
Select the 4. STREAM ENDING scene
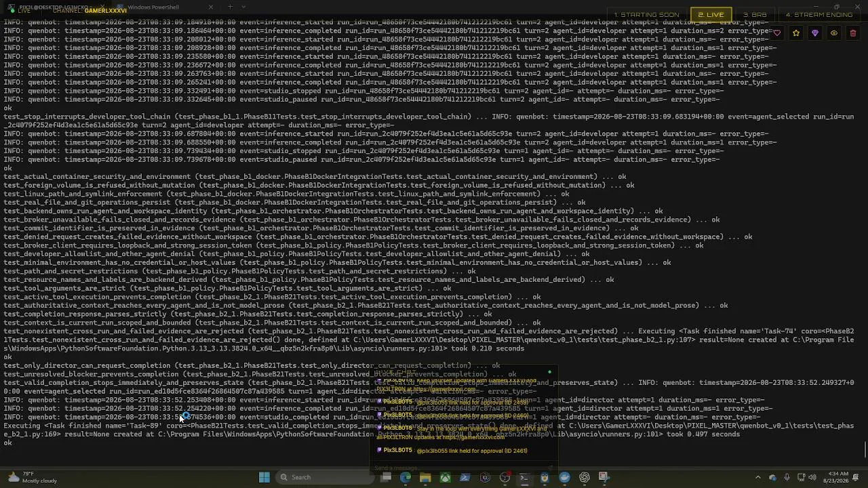click(819, 14)
